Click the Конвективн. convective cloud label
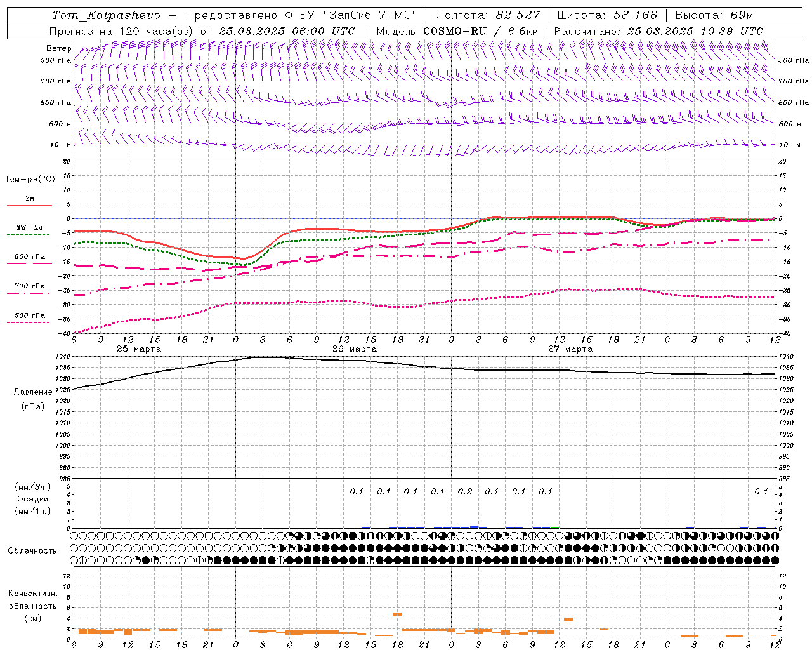Viewport: 812px width, 650px height. (32, 594)
